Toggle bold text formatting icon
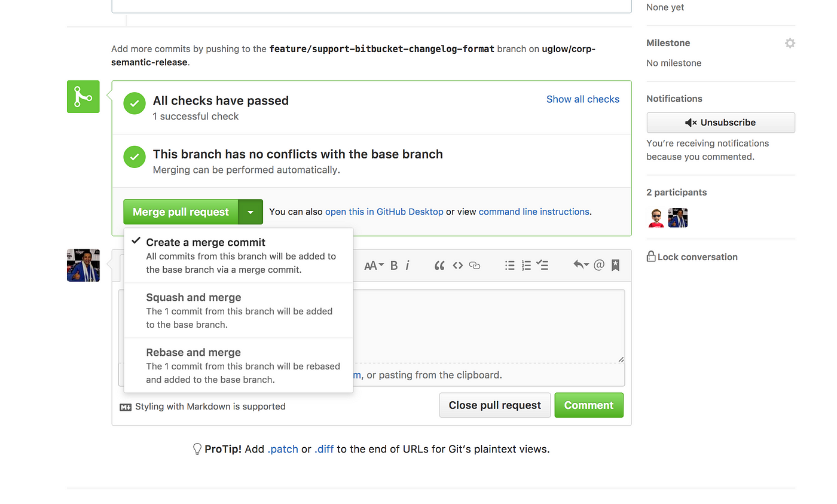Image resolution: width=837 pixels, height=504 pixels. click(394, 265)
